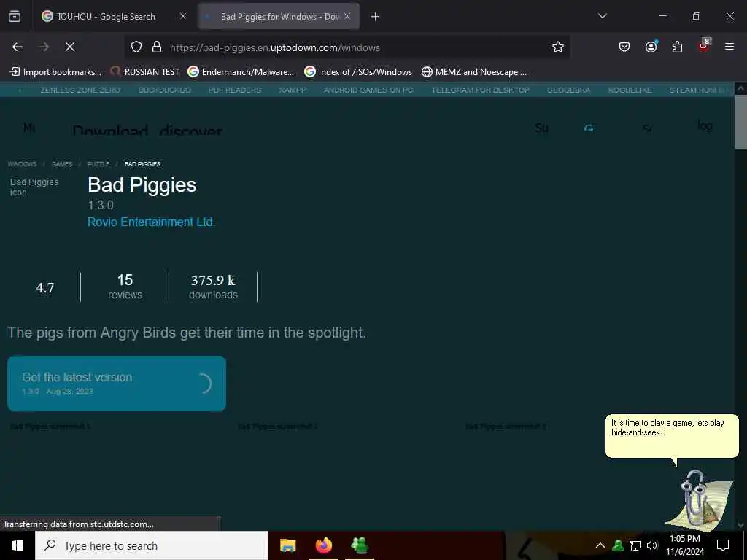Open a new tab with plus button
This screenshot has height=560, width=747.
click(x=376, y=17)
